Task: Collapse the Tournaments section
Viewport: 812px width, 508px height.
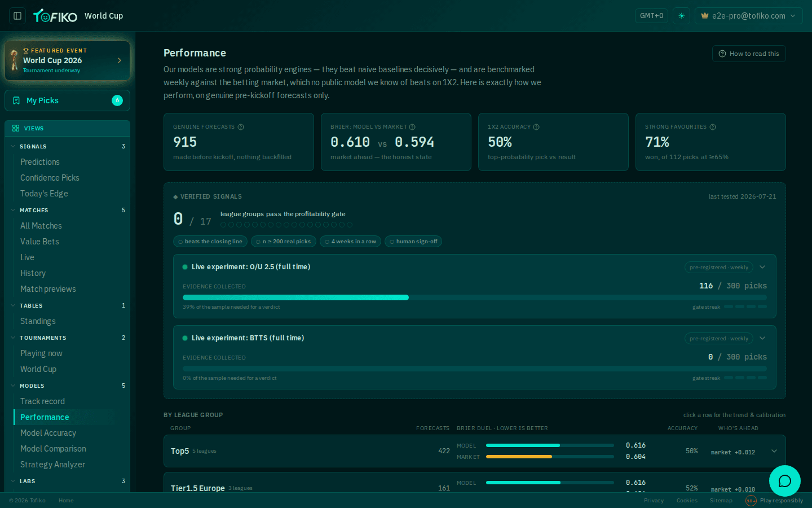Action: coord(67,338)
